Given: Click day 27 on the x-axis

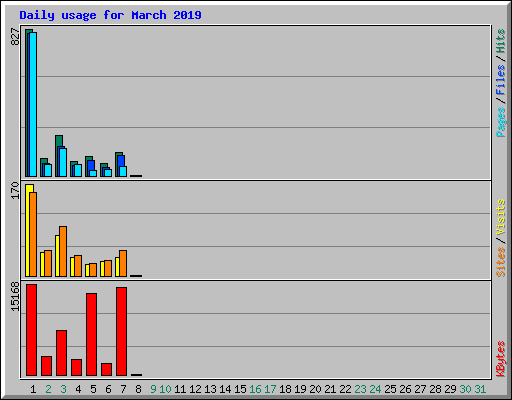Looking at the screenshot, I should 420,389.
